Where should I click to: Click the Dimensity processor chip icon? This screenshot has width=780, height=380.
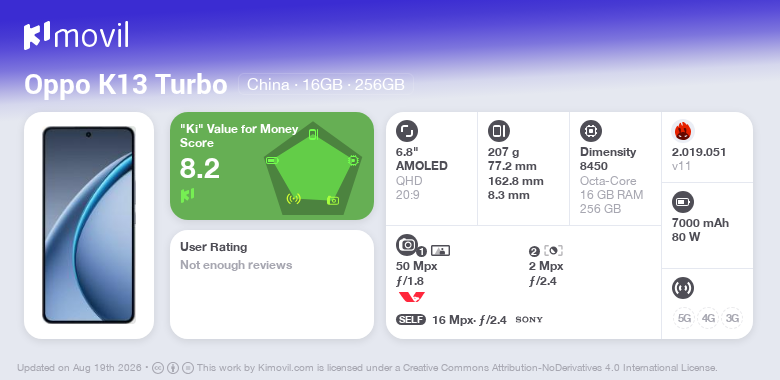[590, 131]
